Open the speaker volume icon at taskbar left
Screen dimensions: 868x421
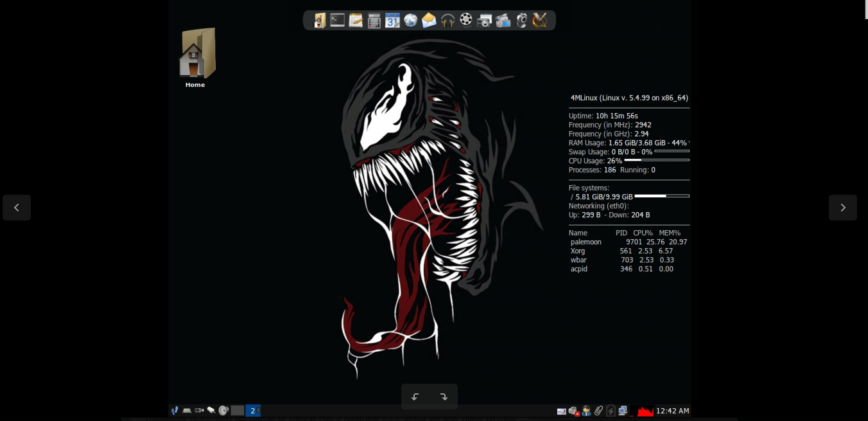point(223,411)
